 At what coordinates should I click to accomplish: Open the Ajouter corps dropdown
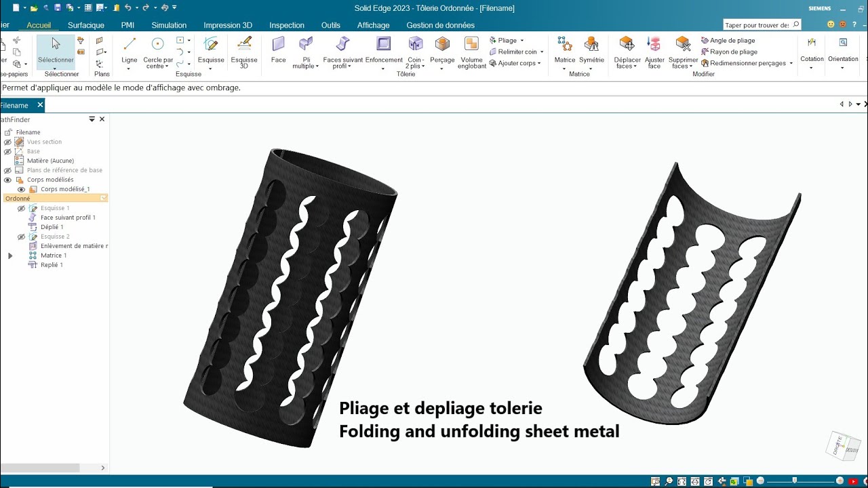[x=540, y=64]
